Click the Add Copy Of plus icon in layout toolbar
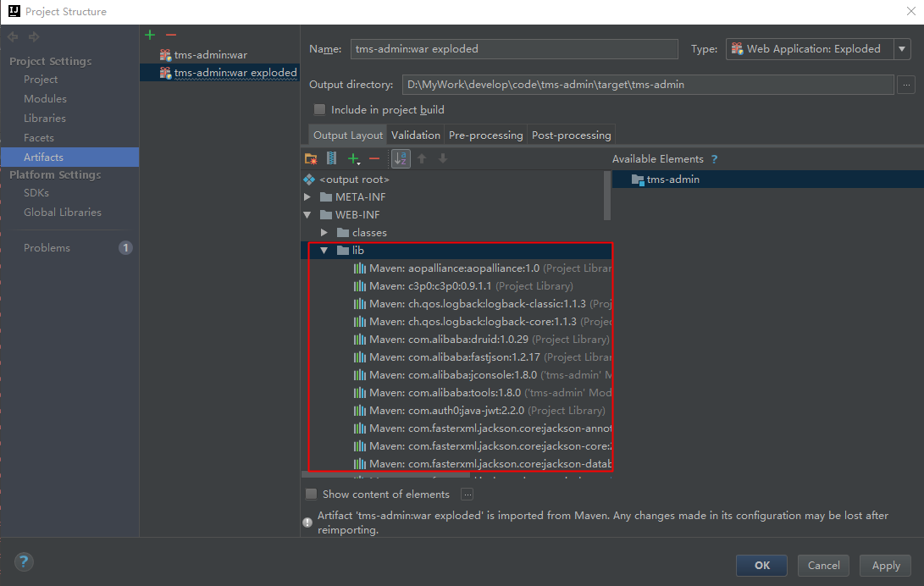The height and width of the screenshot is (586, 924). 354,158
